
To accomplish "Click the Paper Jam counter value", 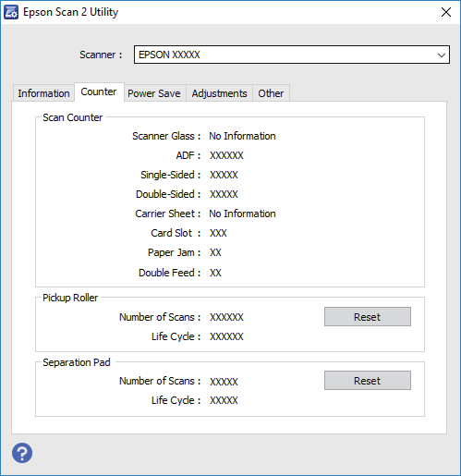I will (215, 252).
